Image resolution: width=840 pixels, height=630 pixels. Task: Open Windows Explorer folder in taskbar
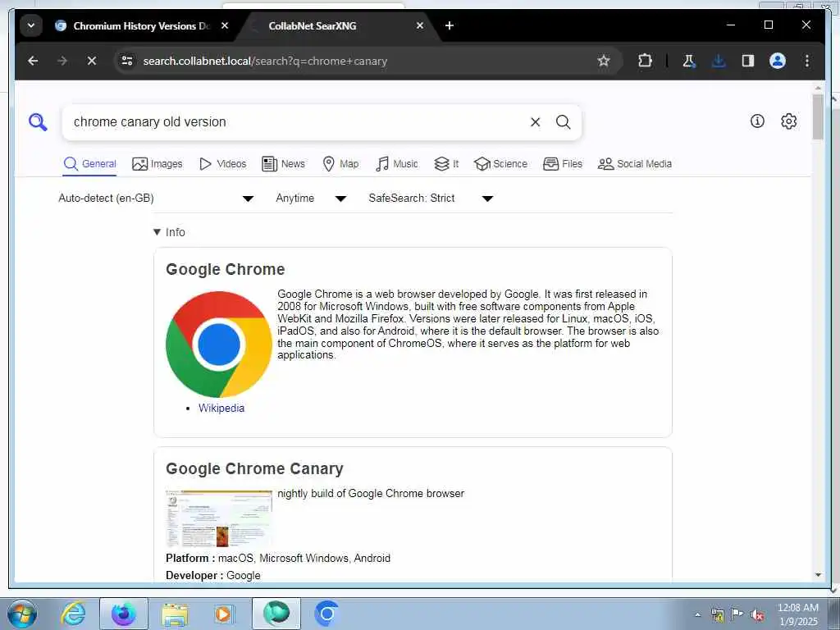click(175, 614)
